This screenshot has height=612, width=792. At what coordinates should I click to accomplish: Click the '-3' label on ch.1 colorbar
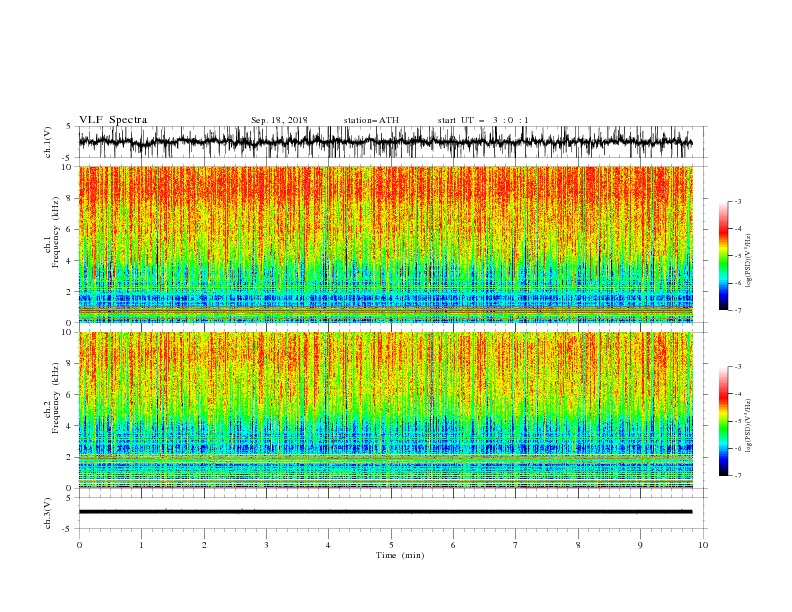737,201
